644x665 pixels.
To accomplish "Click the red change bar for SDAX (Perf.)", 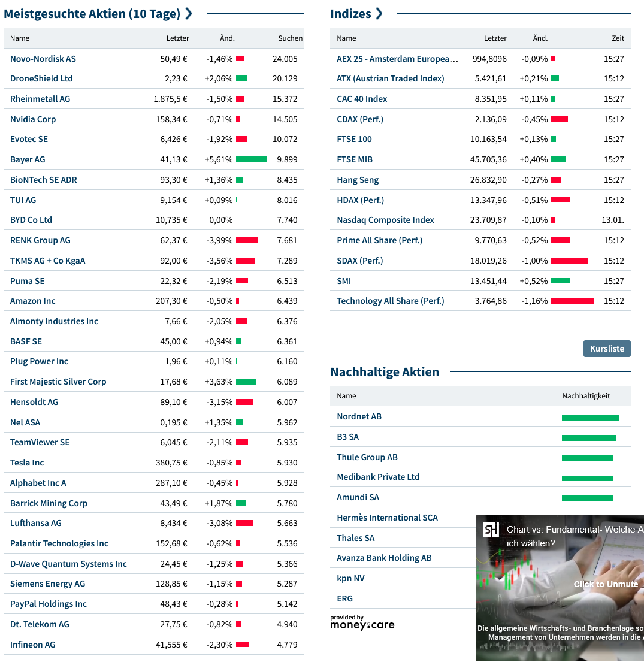I will [x=569, y=261].
